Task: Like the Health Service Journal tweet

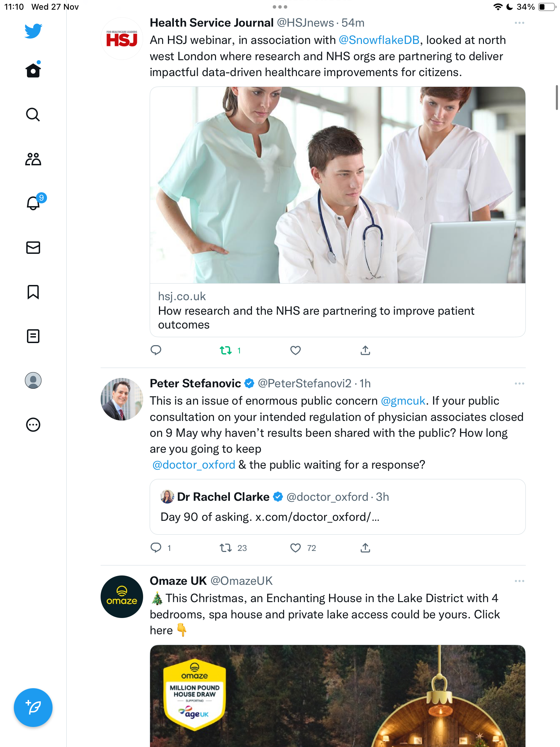Action: click(x=296, y=350)
